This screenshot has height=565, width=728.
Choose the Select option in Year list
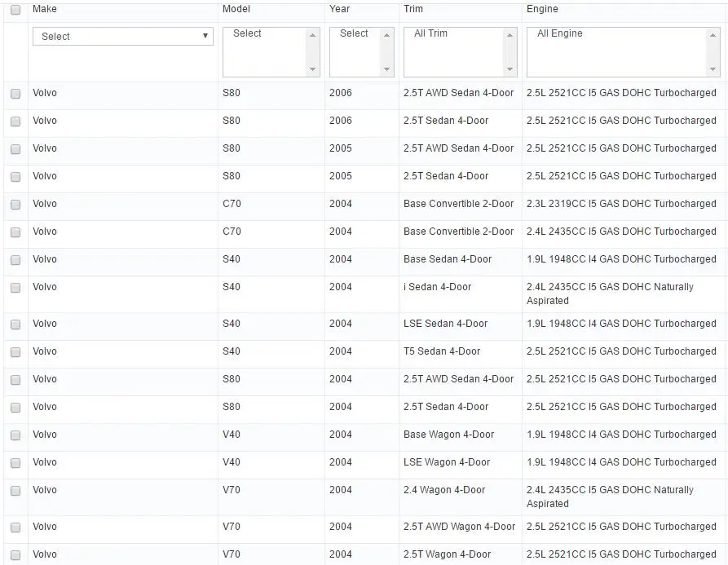(354, 33)
